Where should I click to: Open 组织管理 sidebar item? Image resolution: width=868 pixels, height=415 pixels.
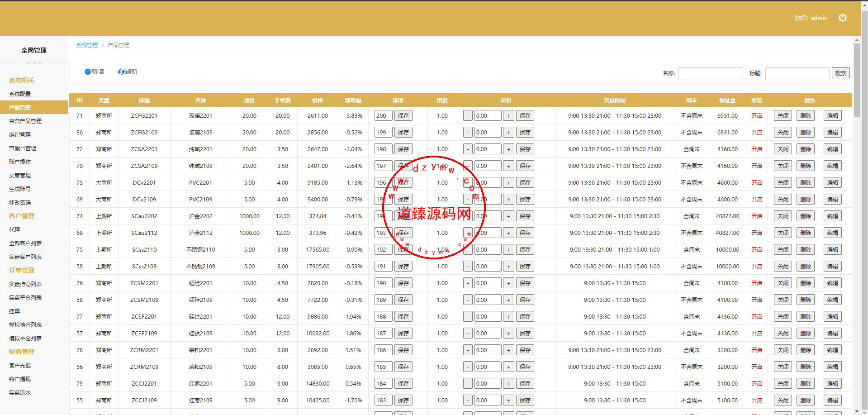pos(20,135)
